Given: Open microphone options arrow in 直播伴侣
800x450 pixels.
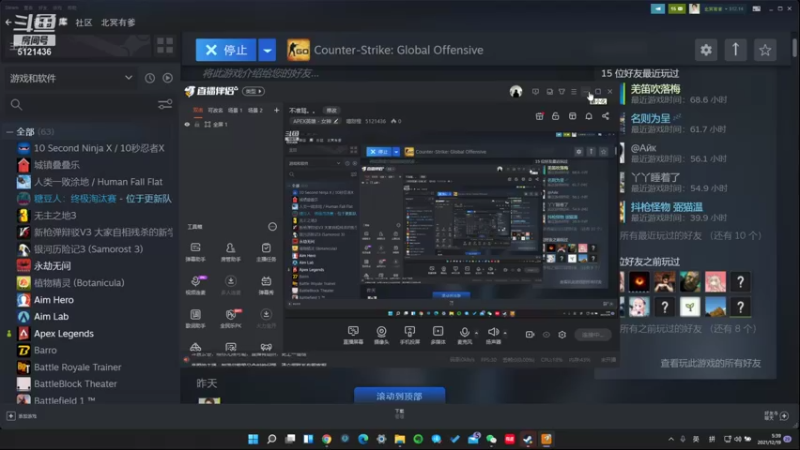Looking at the screenshot, I should click(x=477, y=333).
